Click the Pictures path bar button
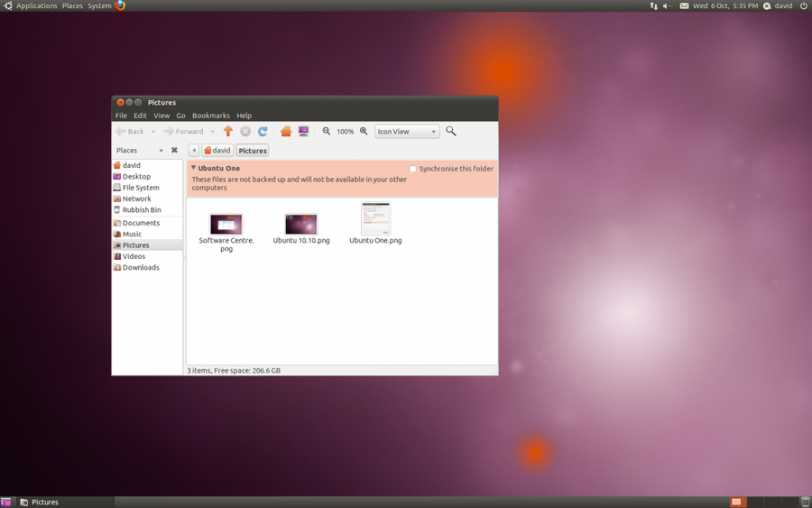The height and width of the screenshot is (508, 812). pyautogui.click(x=253, y=151)
